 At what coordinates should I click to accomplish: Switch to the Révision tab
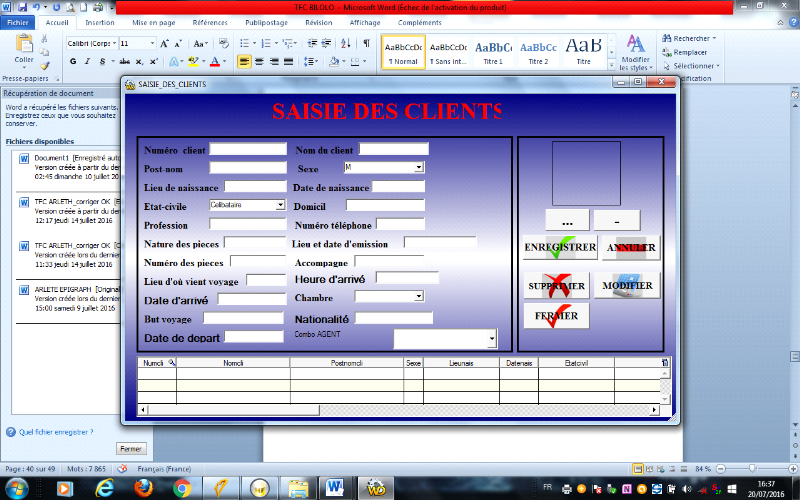[319, 21]
